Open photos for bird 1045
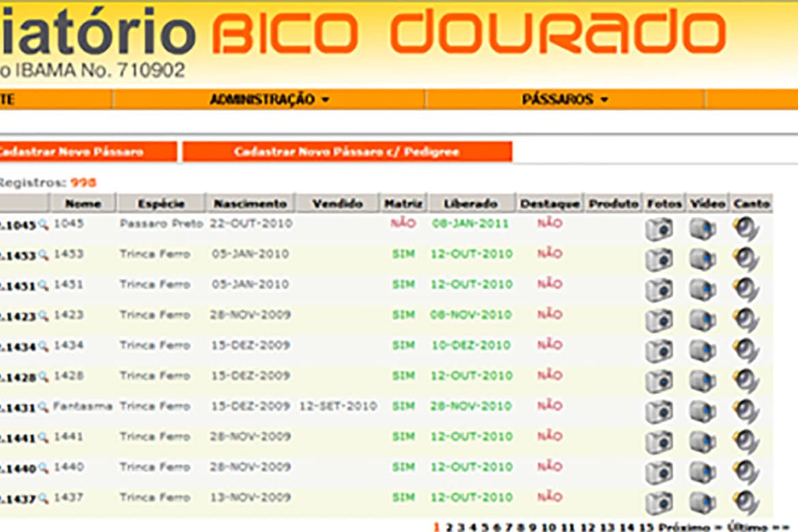 coord(659,229)
